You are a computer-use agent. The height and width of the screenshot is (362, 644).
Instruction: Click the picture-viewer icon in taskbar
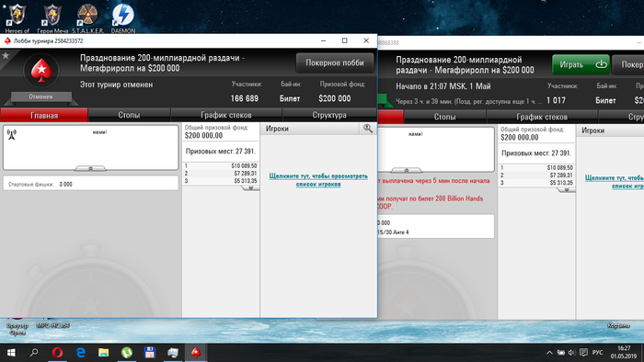173,352
